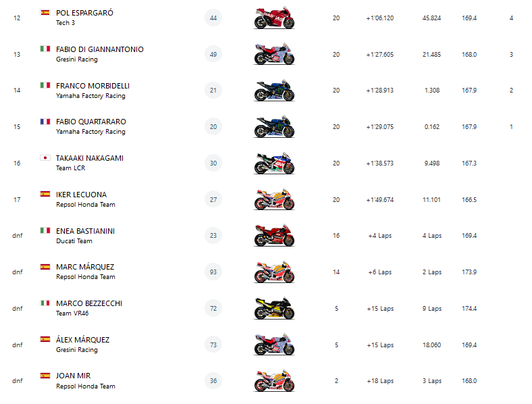Screen dimensions: 532x404
Task: Click rider number 93 badge
Action: (213, 272)
